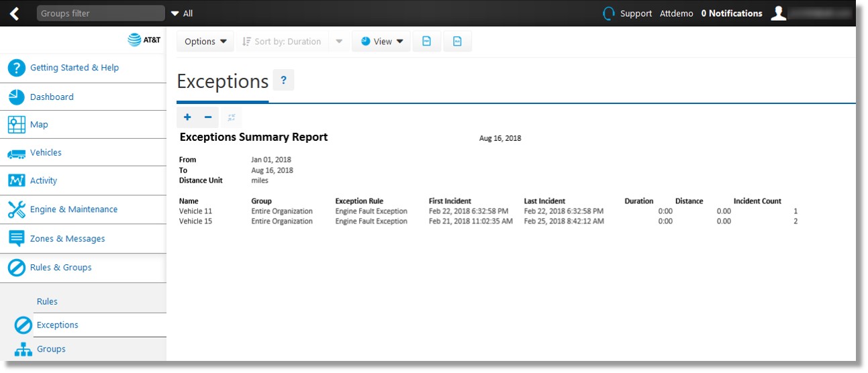The width and height of the screenshot is (868, 373).
Task: Click the Engine & Maintenance wrench icon
Action: (x=17, y=210)
